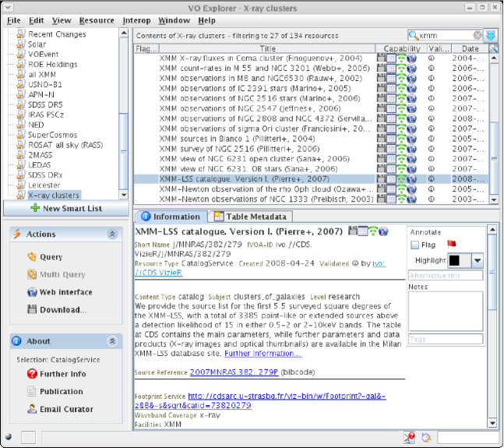The image size is (504, 448).
Task: Collapse the About panel
Action: coord(112,341)
